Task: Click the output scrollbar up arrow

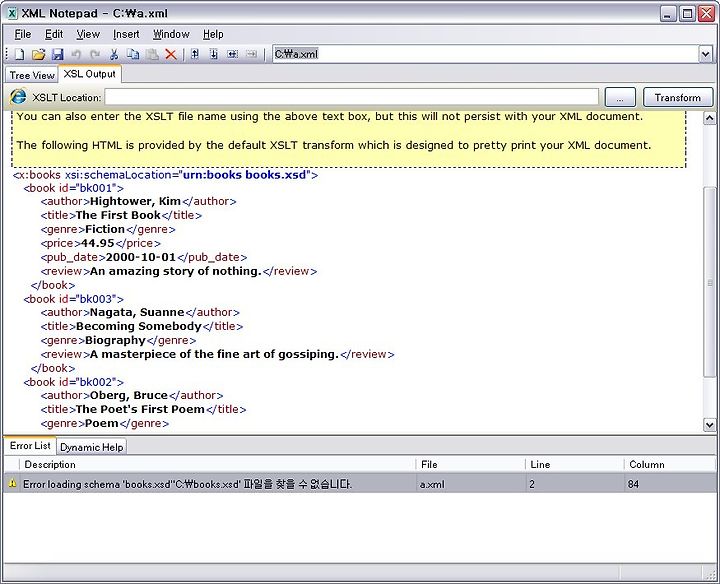Action: [709, 118]
